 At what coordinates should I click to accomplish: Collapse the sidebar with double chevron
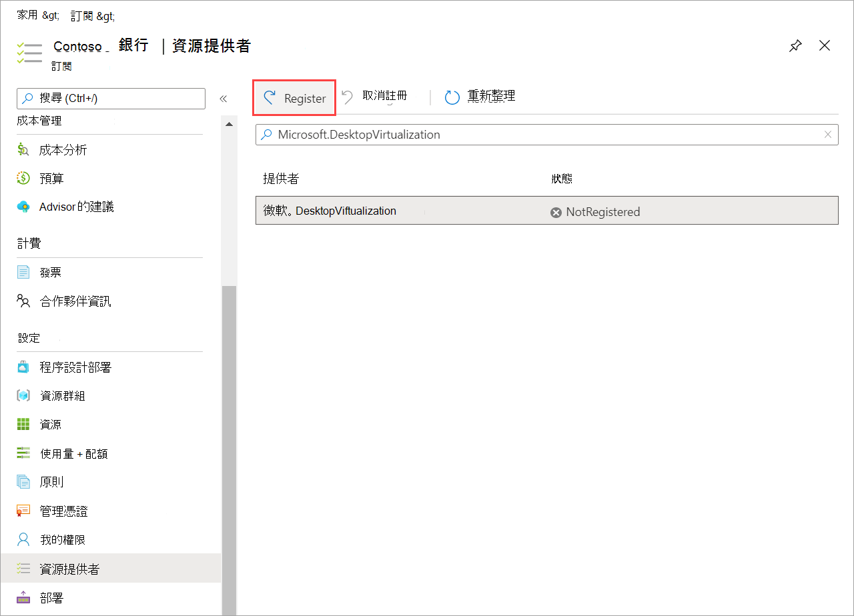pos(224,99)
